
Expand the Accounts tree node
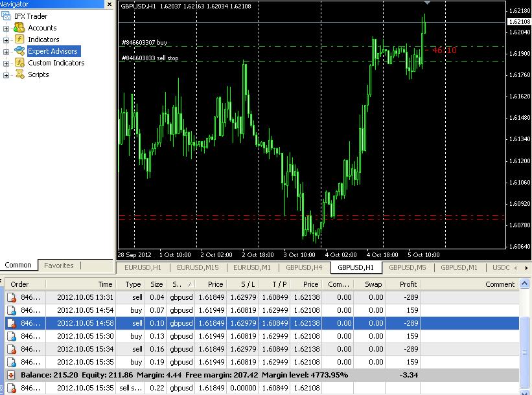point(6,28)
